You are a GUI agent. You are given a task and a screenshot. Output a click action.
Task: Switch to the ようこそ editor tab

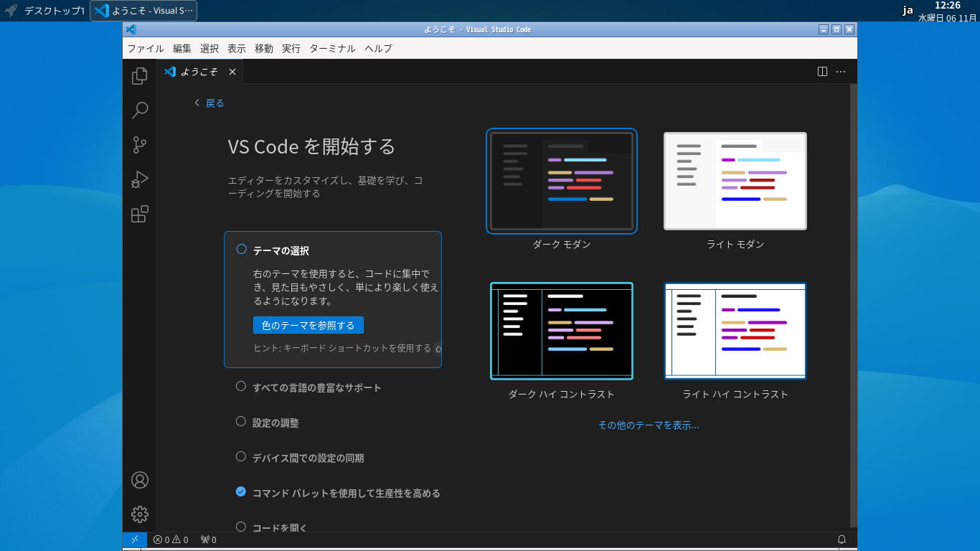(x=199, y=72)
